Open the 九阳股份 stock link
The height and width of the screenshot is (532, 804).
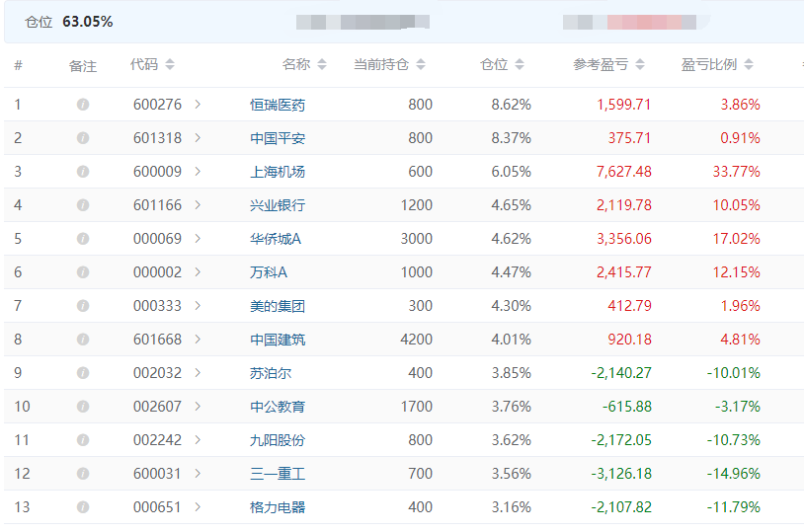tap(278, 440)
